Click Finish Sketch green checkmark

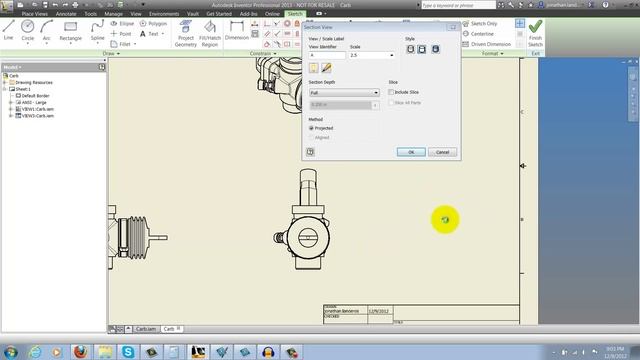coord(535,33)
